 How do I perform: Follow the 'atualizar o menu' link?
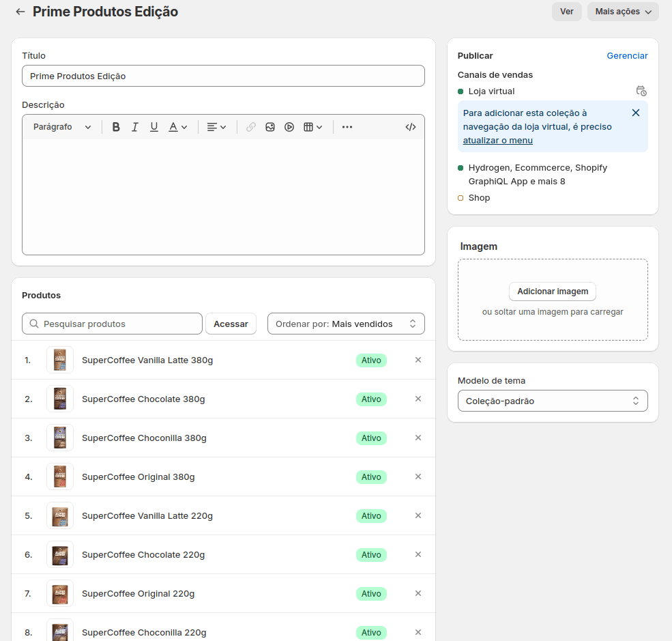tap(497, 140)
